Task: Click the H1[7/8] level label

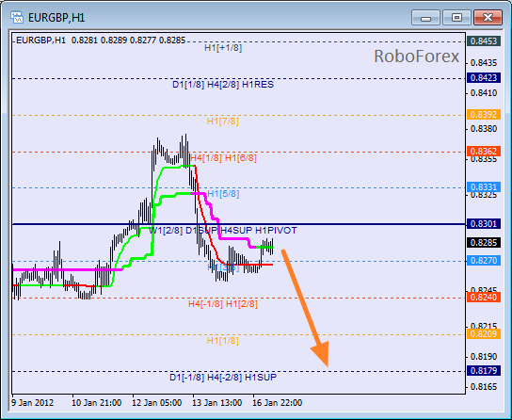Action: pos(223,121)
